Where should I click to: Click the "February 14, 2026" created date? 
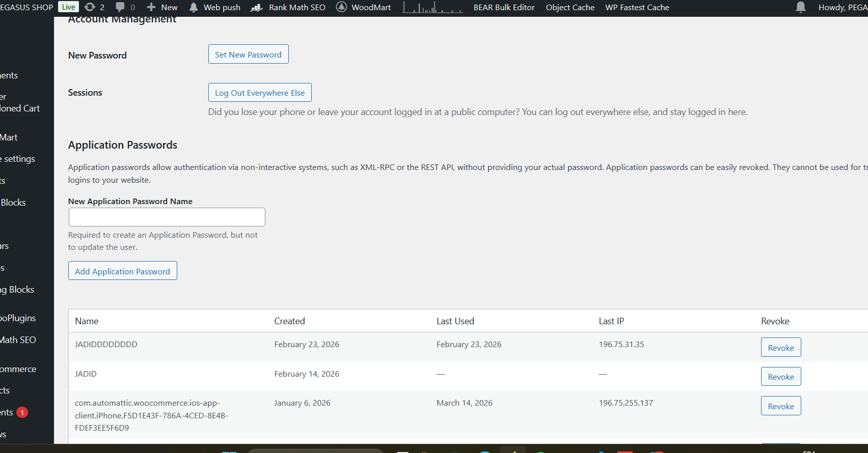point(307,374)
